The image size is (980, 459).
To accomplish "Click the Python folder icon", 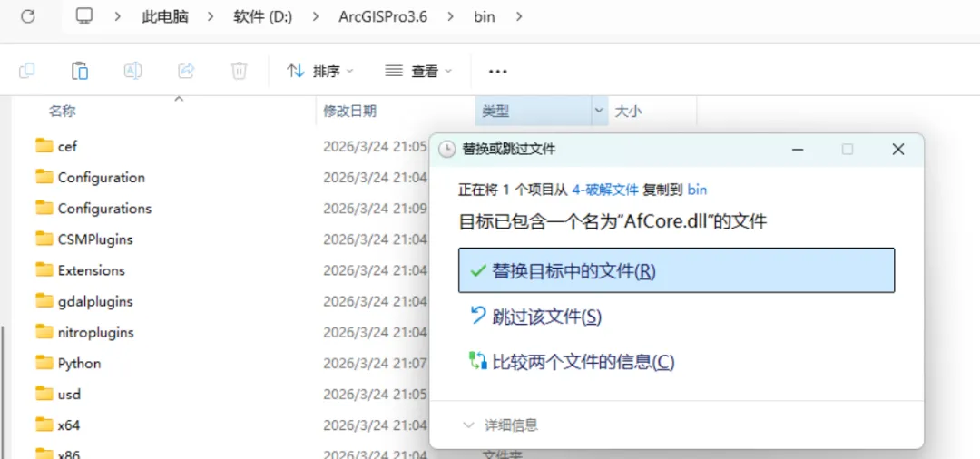I will tap(44, 363).
